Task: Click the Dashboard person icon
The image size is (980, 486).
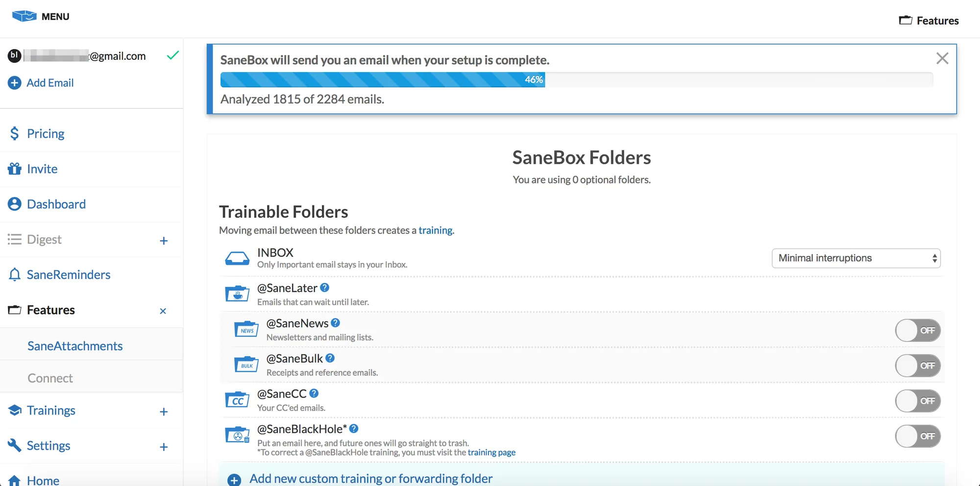Action: point(14,204)
